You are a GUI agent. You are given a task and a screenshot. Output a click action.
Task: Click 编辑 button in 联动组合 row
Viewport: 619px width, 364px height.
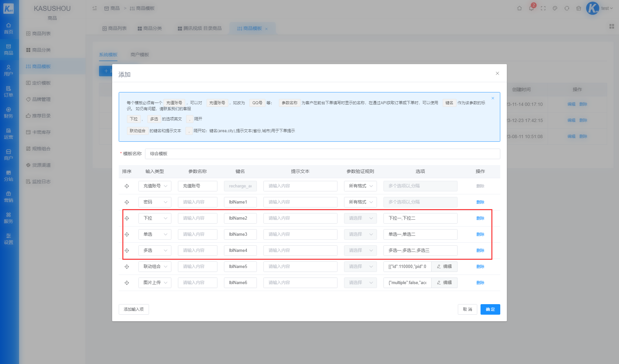[444, 267]
